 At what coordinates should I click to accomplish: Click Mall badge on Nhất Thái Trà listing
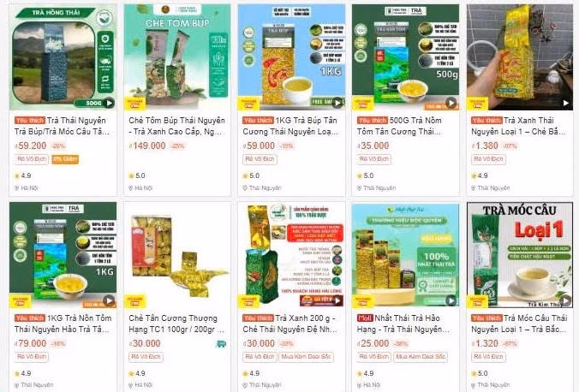tap(365, 318)
